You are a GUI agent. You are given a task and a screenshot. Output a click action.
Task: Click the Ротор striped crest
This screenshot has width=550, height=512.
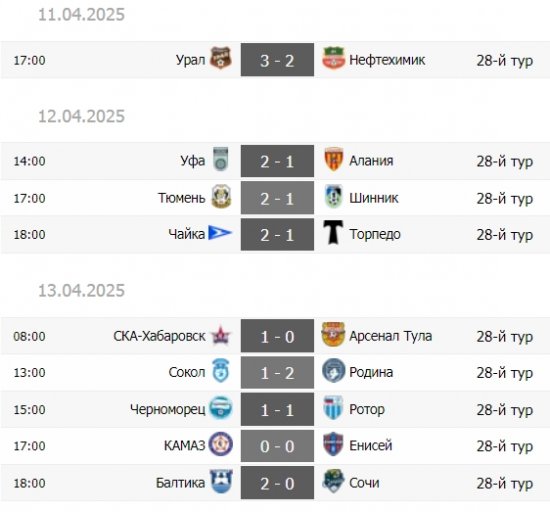333,408
